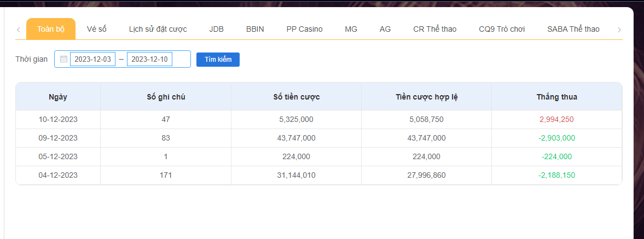Open the Vé số tab
This screenshot has height=239, width=644.
(x=97, y=29)
